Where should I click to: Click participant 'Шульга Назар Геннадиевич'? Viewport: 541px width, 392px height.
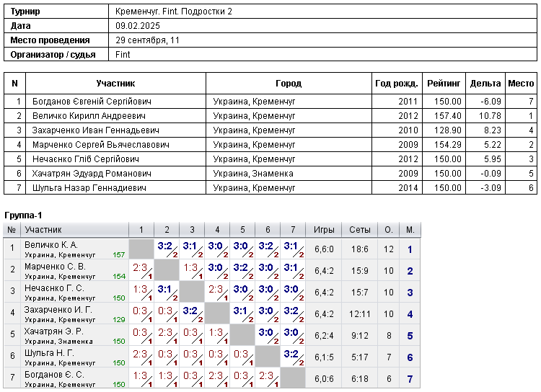[89, 188]
